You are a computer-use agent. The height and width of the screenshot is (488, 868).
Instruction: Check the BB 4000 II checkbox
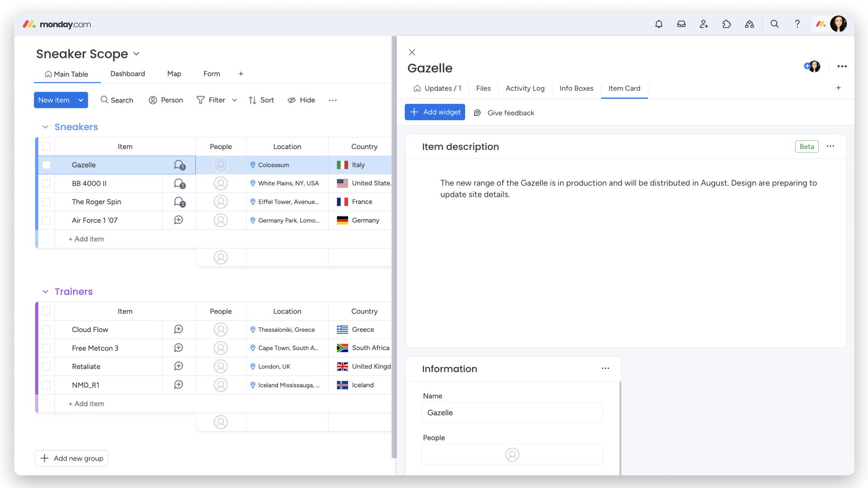46,183
